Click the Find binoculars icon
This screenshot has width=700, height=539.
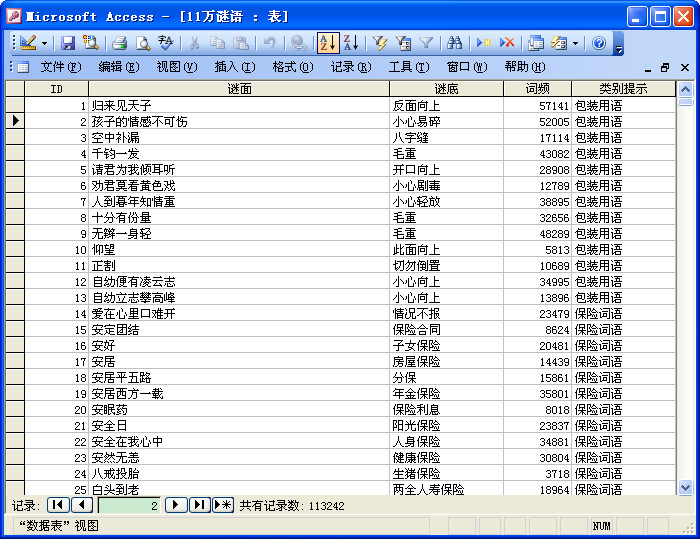click(x=454, y=43)
